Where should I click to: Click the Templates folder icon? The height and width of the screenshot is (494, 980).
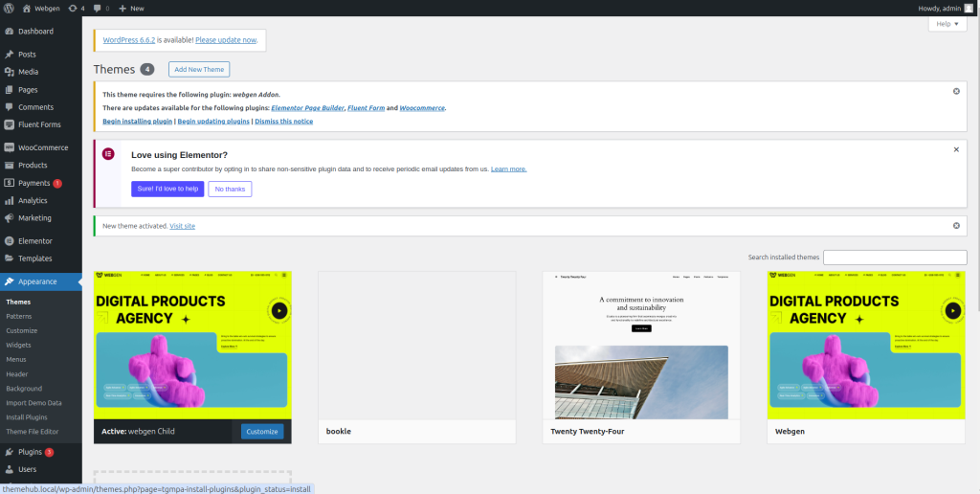[x=9, y=258]
